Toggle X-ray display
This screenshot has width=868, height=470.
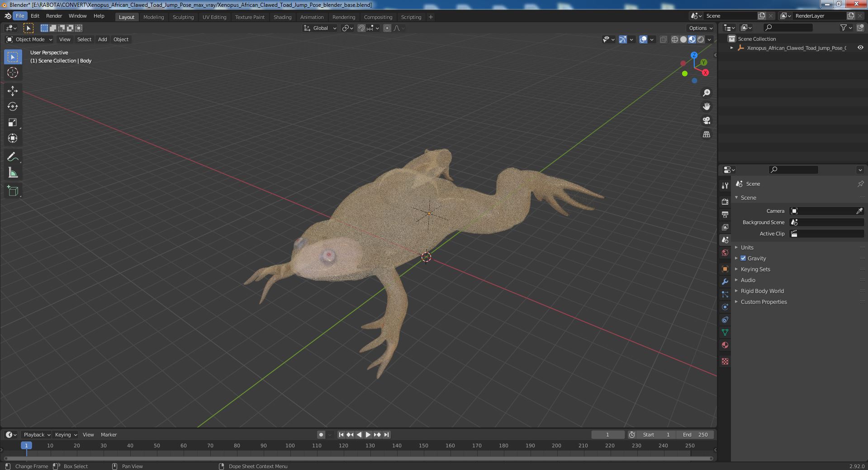coord(663,39)
